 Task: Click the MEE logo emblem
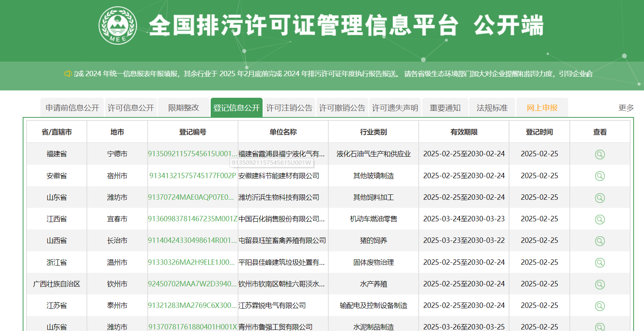click(x=118, y=25)
